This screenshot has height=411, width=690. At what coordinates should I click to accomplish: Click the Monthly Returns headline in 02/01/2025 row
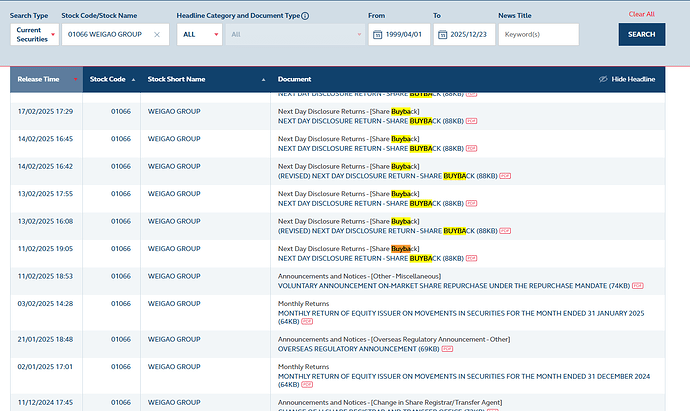pyautogui.click(x=303, y=367)
